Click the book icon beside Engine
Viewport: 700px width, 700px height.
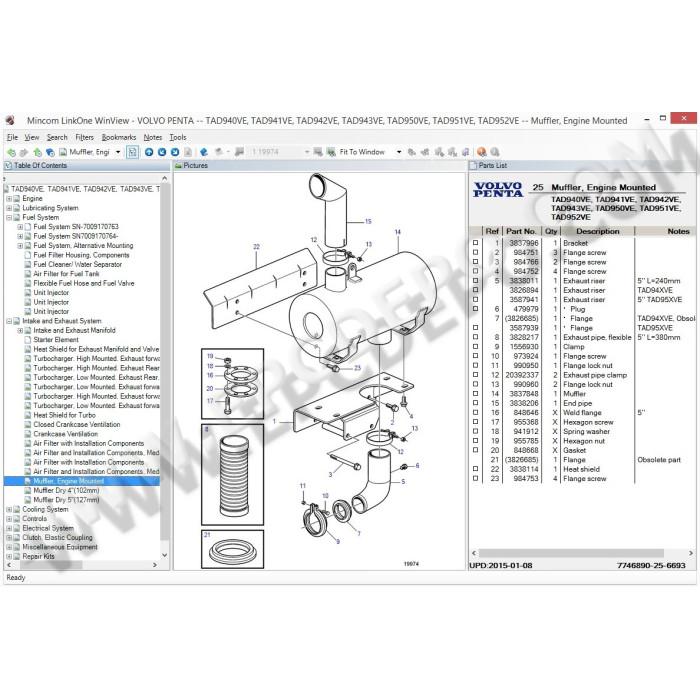(17, 199)
